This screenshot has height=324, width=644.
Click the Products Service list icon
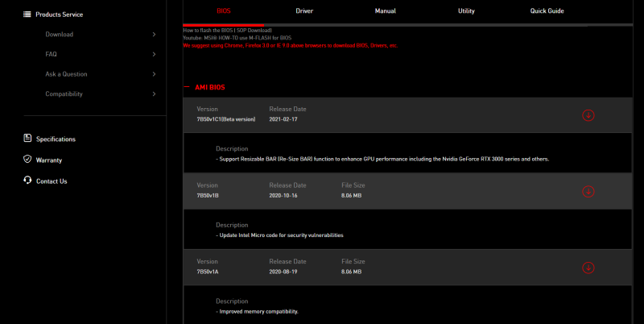(27, 15)
